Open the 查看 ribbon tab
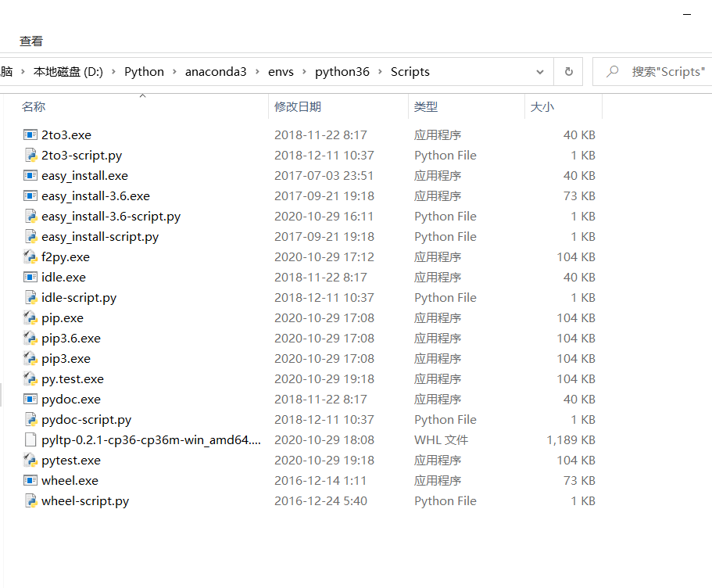Image resolution: width=712 pixels, height=588 pixels. click(31, 41)
